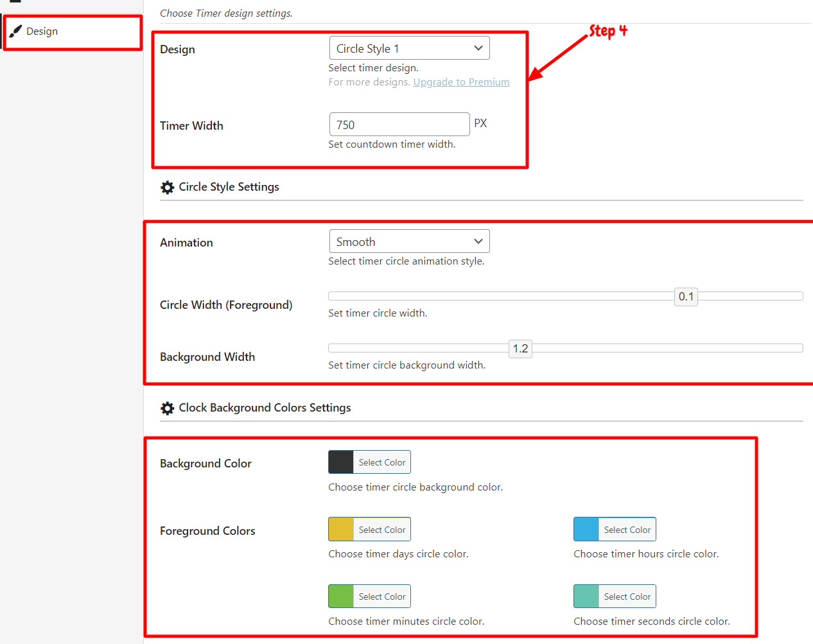The image size is (813, 644).
Task: Click Select Color for days circle
Action: coord(382,530)
